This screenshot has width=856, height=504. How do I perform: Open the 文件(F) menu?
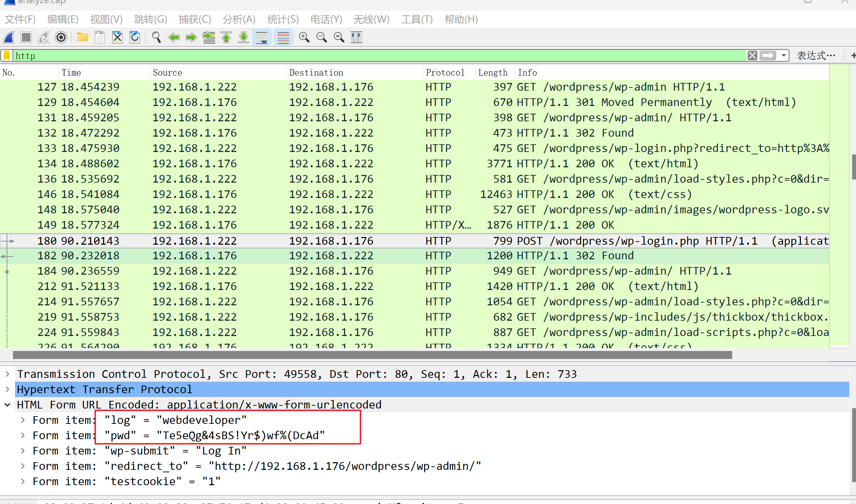[x=20, y=20]
